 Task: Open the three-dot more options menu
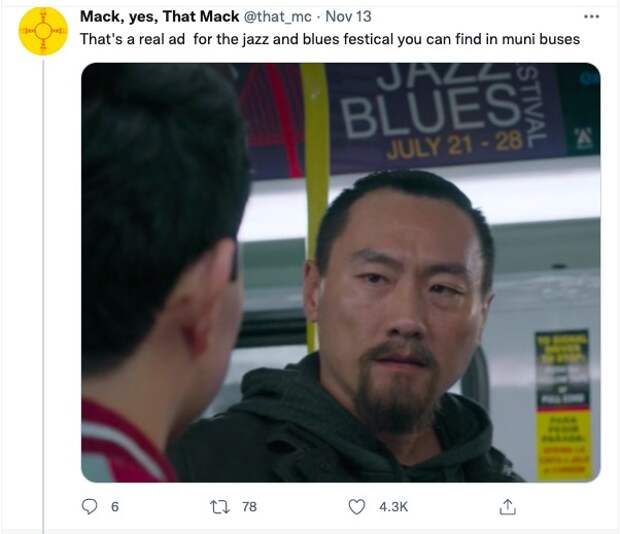point(592,17)
